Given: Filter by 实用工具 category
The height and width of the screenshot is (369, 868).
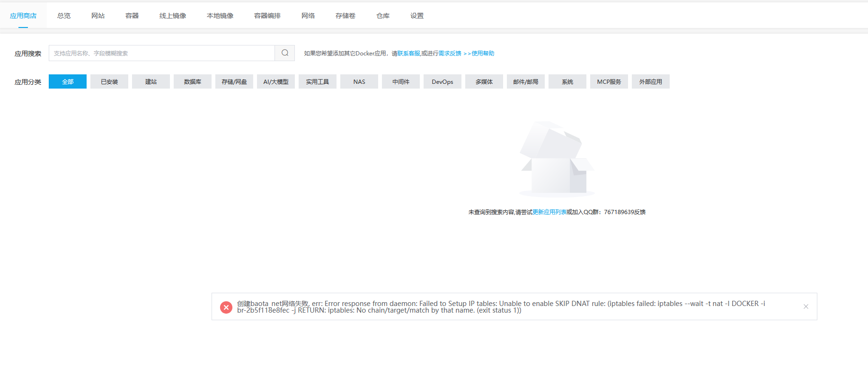Looking at the screenshot, I should click(x=318, y=81).
